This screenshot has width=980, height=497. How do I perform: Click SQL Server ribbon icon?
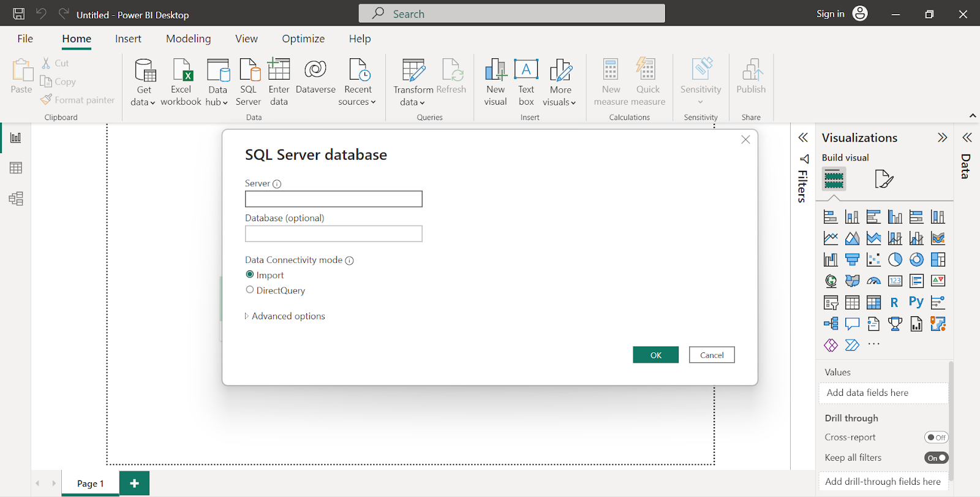pyautogui.click(x=249, y=82)
